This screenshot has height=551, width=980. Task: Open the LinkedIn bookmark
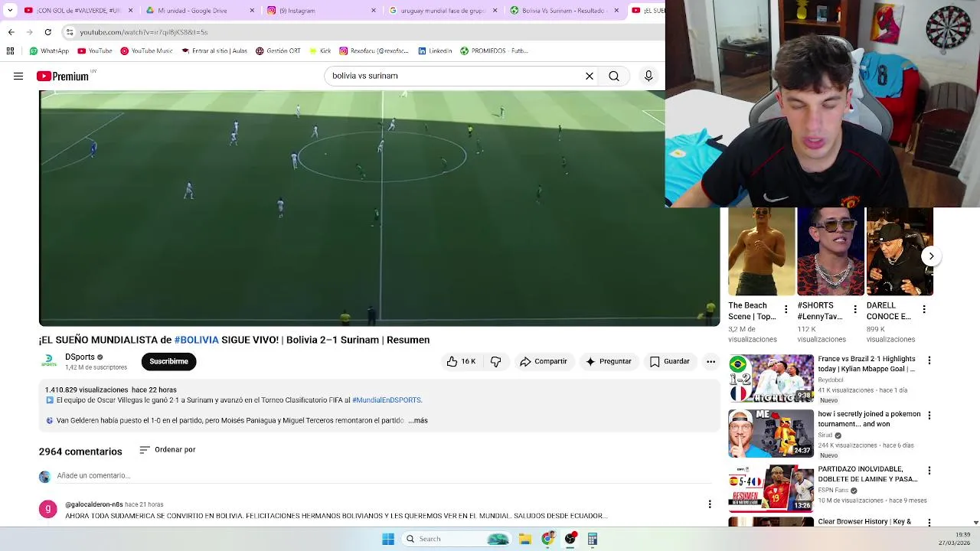[x=435, y=51]
